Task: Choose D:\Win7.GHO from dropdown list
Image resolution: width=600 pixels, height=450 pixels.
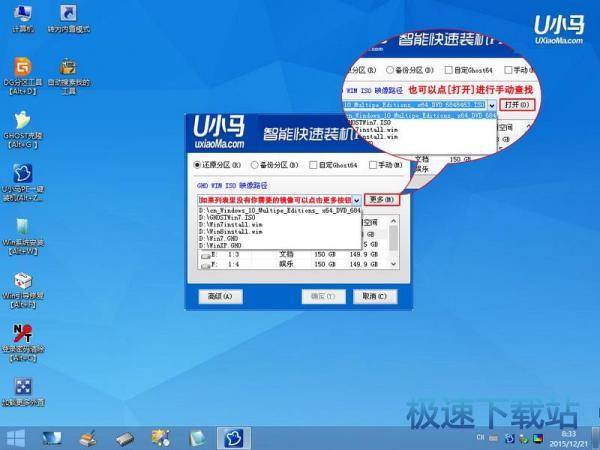Action: pyautogui.click(x=280, y=238)
